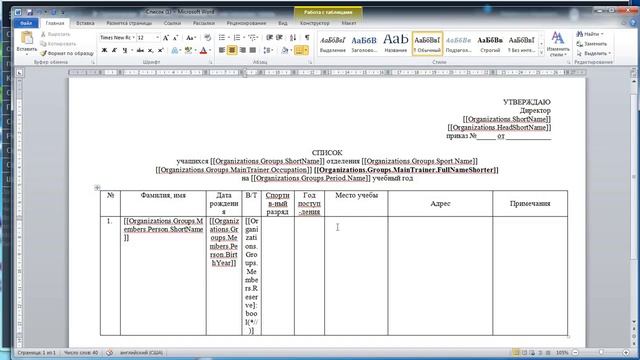This screenshot has height=360, width=640.
Task: Open Change Case (Aa) dropdown
Action: 191,38
